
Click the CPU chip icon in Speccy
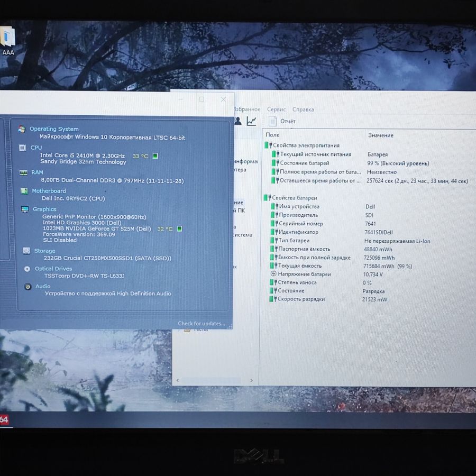pos(22,148)
